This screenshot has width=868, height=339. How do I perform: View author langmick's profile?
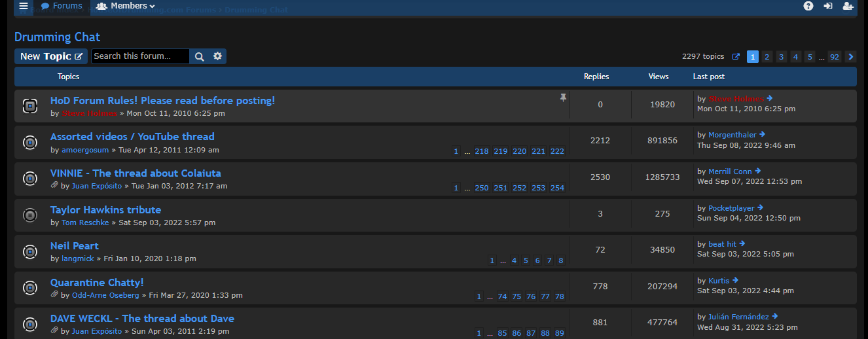[x=78, y=259]
